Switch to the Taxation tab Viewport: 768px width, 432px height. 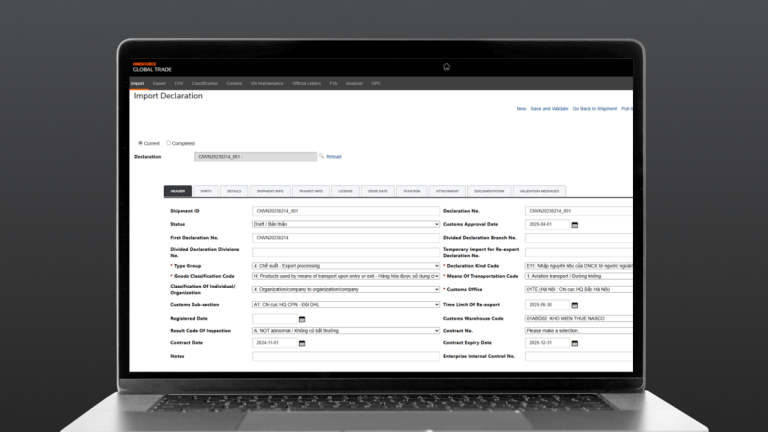[x=411, y=190]
